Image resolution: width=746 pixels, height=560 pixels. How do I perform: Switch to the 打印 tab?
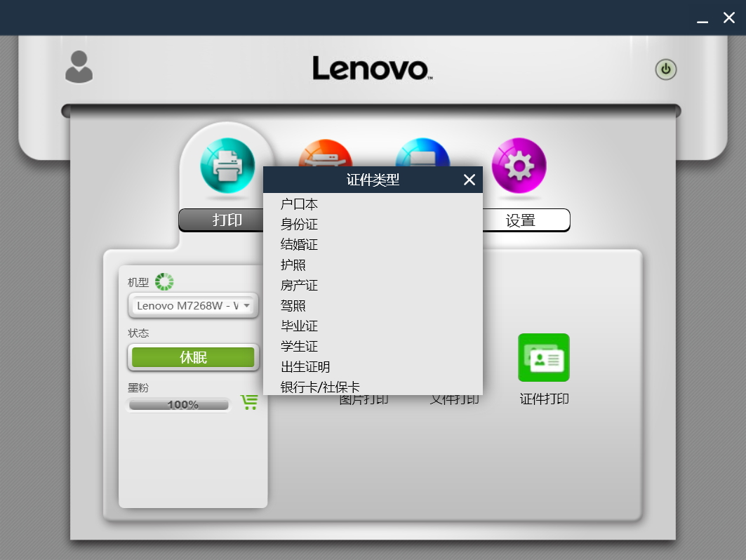point(221,220)
